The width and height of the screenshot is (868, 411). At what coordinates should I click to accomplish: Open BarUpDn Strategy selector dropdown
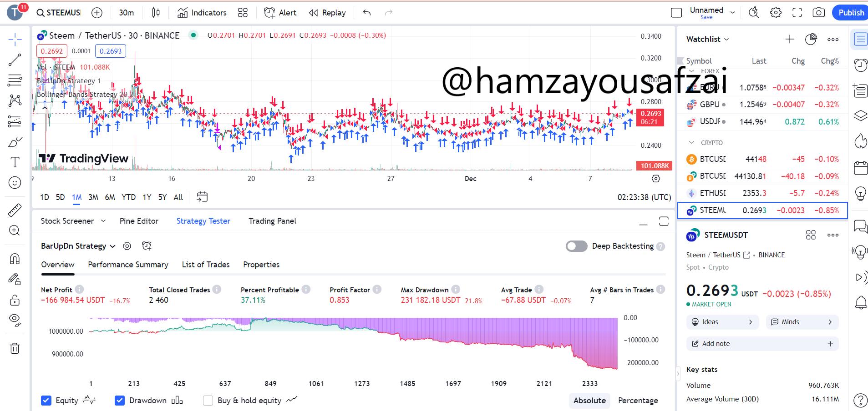click(78, 246)
